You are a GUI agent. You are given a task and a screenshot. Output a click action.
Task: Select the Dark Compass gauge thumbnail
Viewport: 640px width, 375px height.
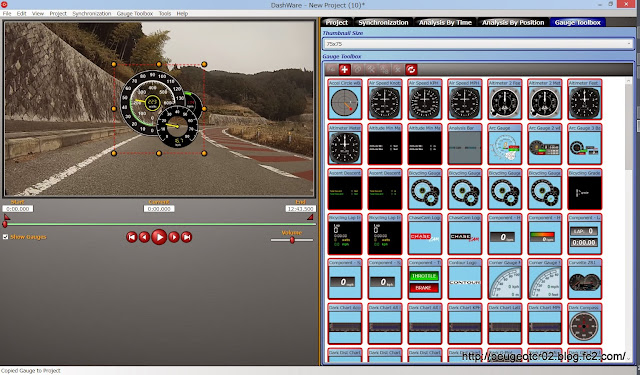pos(584,324)
